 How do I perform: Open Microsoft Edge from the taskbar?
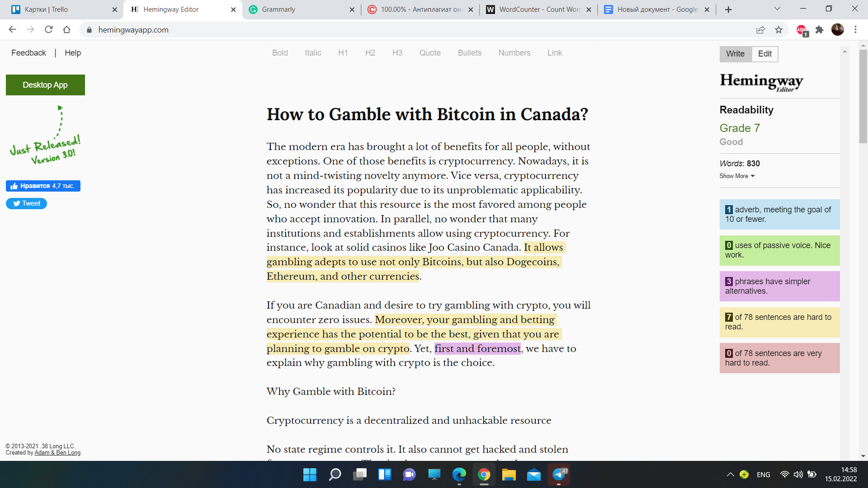[x=459, y=474]
